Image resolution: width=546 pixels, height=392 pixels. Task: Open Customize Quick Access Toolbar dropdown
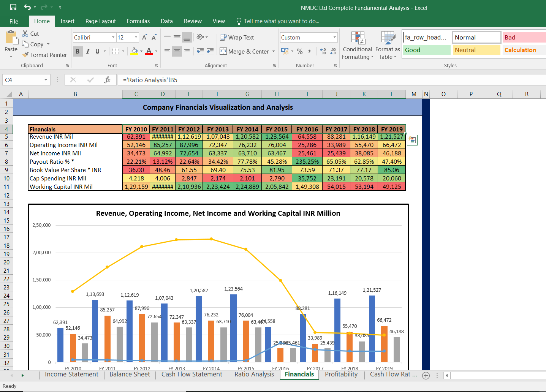(x=60, y=8)
